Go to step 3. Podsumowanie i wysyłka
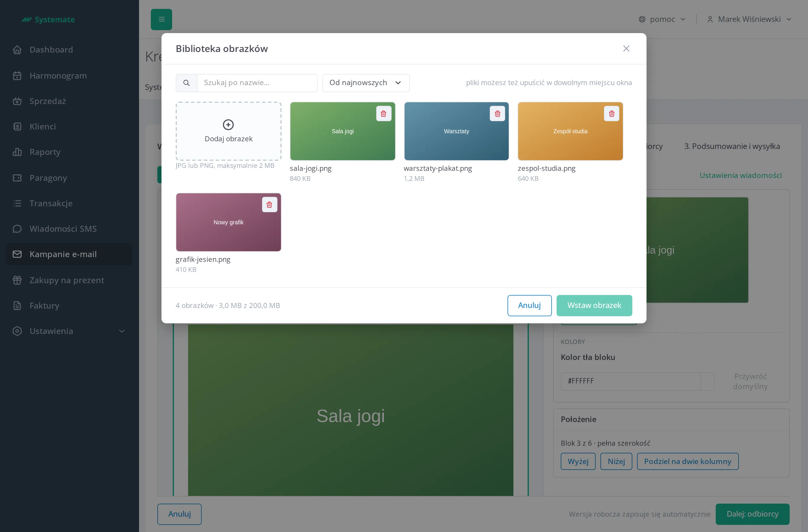 tap(732, 146)
